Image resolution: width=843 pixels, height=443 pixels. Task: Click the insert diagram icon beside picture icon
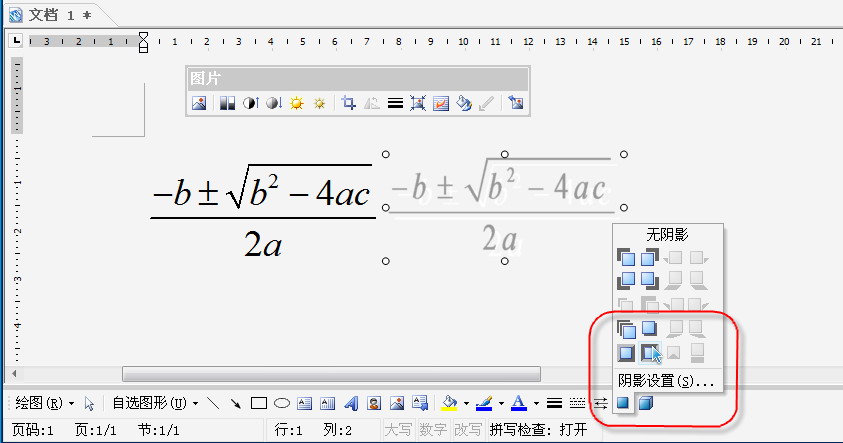tap(420, 403)
